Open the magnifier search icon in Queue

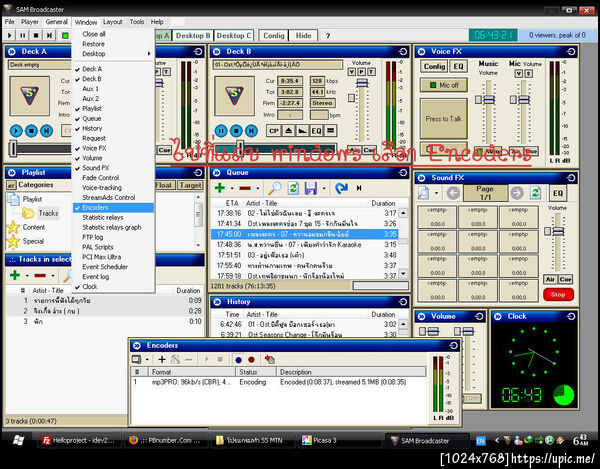[x=274, y=187]
